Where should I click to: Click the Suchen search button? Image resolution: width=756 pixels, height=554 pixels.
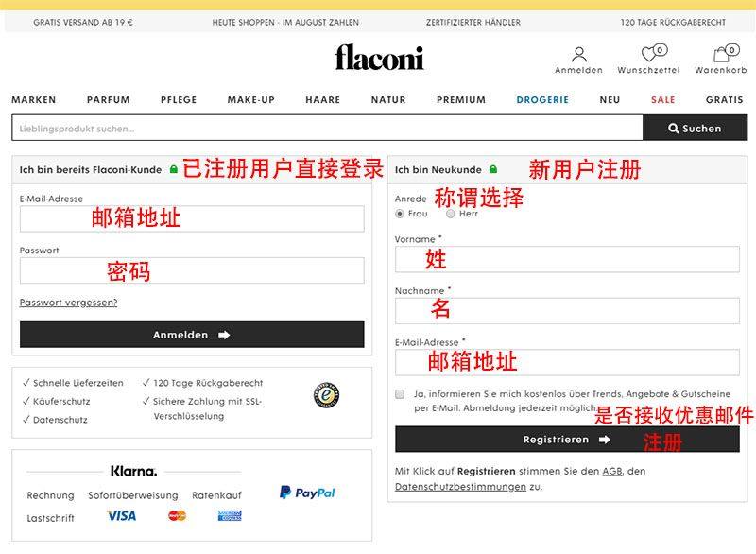pos(695,128)
